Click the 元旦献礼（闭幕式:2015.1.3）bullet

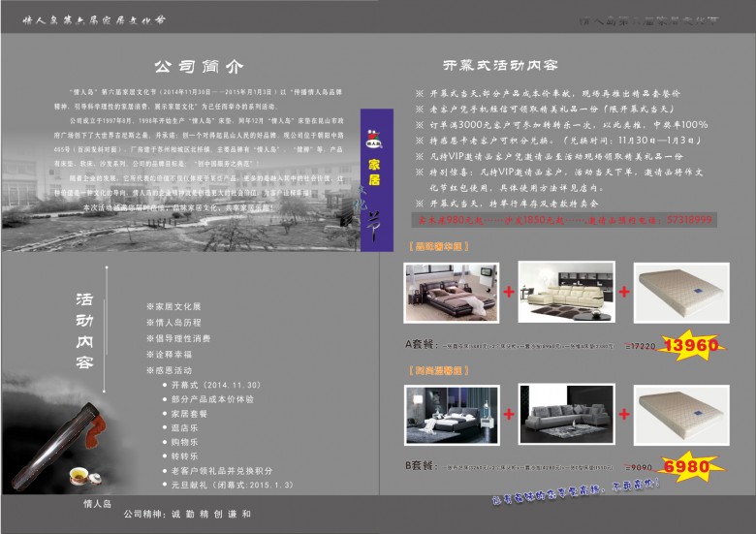pyautogui.click(x=228, y=485)
